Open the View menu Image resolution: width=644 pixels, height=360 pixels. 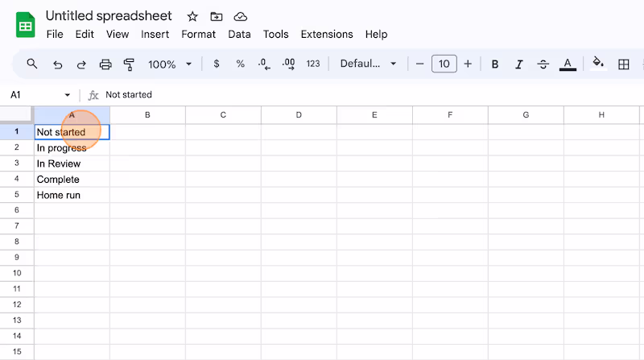tap(118, 35)
